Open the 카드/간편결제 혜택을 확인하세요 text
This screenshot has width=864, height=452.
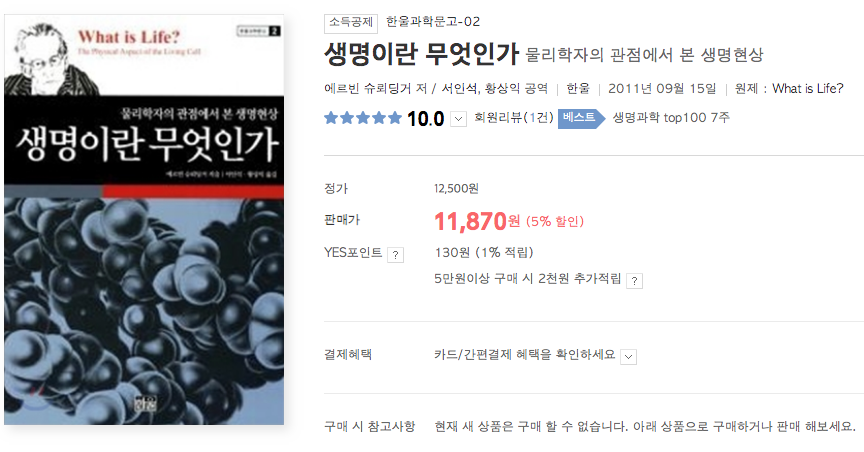click(x=525, y=354)
